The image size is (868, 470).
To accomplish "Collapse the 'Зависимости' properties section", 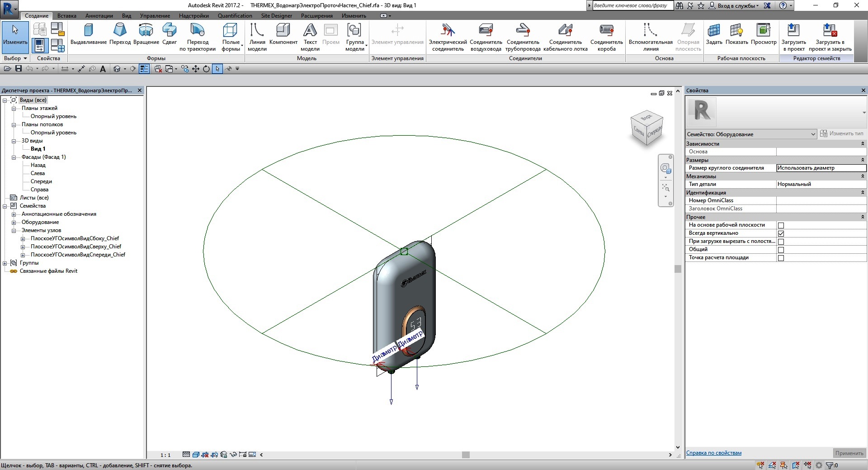I will click(863, 144).
